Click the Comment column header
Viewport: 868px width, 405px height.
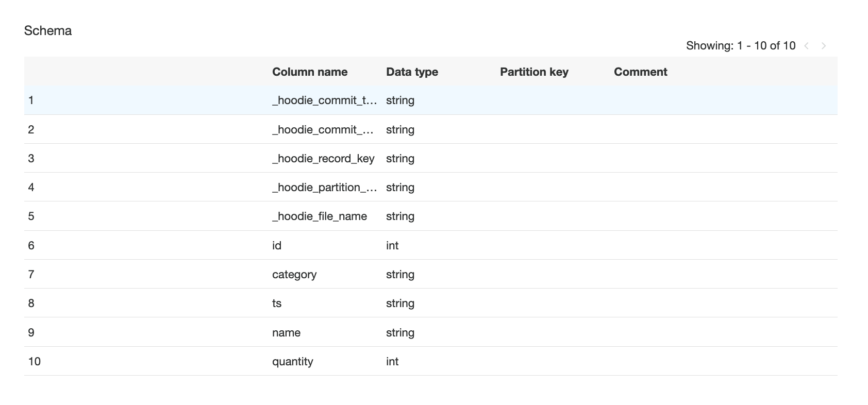[x=640, y=72]
